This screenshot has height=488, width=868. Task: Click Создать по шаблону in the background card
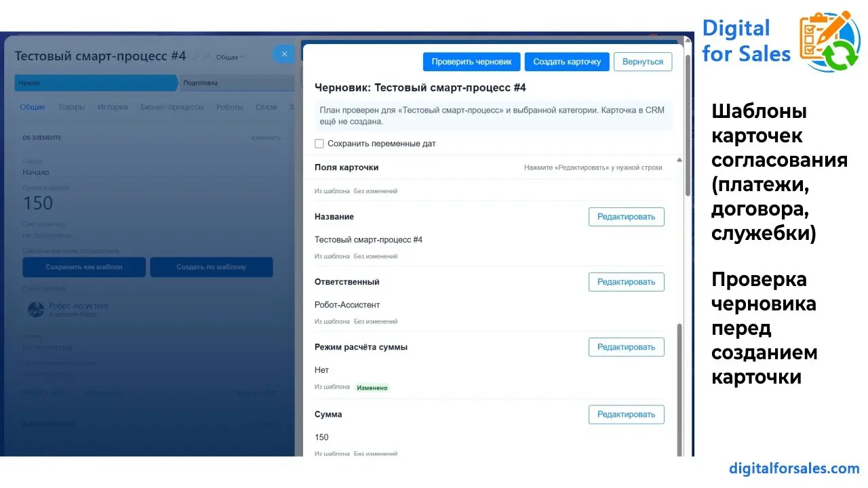(212, 267)
